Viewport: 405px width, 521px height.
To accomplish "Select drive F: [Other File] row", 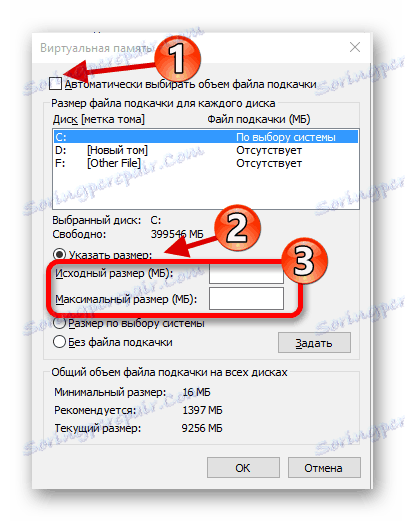I will [206, 163].
